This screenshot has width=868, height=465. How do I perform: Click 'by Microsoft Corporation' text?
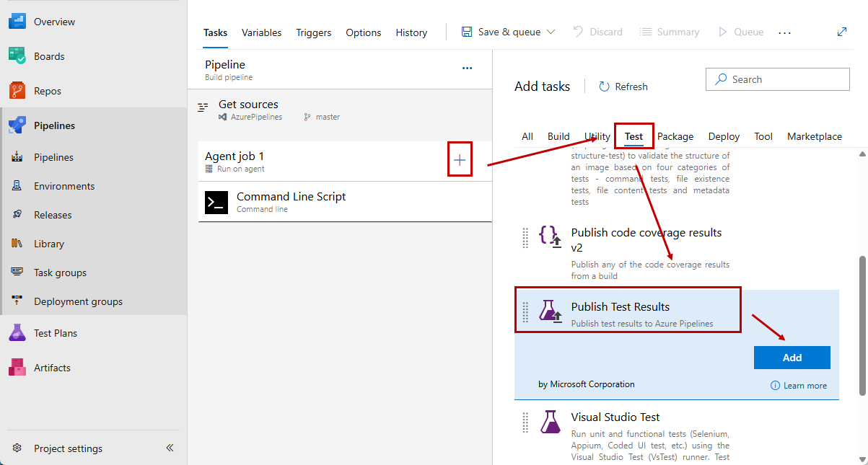587,384
